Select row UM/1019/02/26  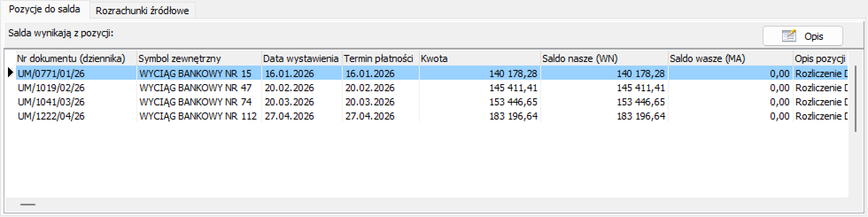tap(432, 88)
